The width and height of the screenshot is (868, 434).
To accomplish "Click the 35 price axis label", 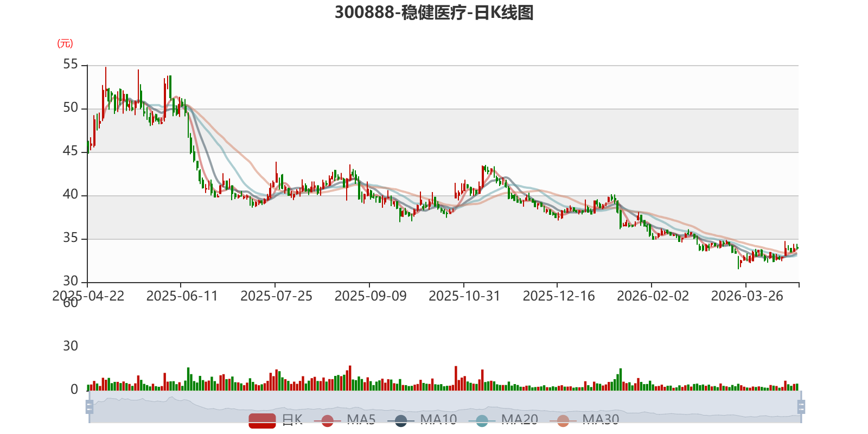I will [71, 238].
